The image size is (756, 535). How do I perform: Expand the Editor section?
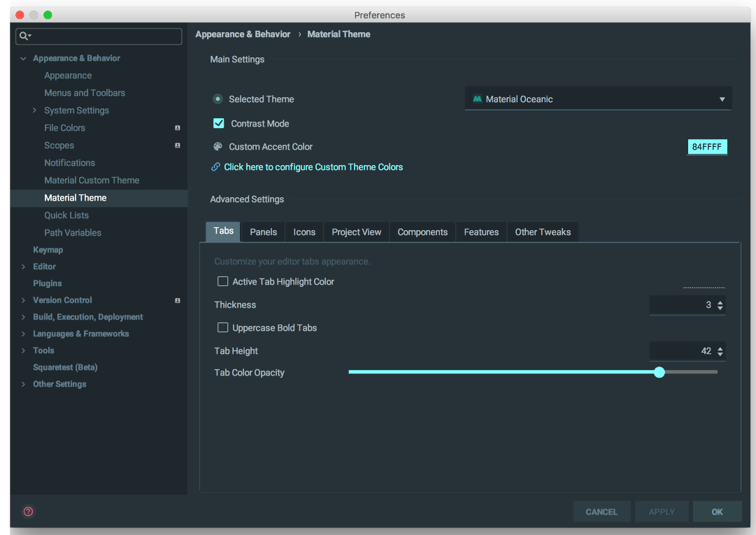tap(23, 266)
